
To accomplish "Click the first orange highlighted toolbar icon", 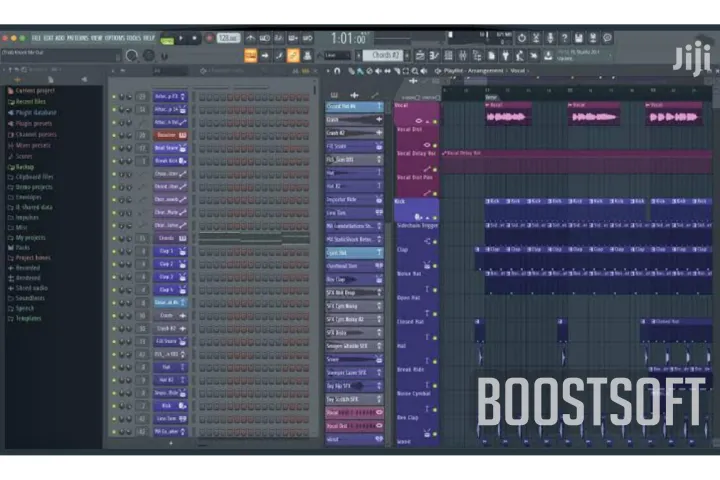I will click(x=250, y=55).
